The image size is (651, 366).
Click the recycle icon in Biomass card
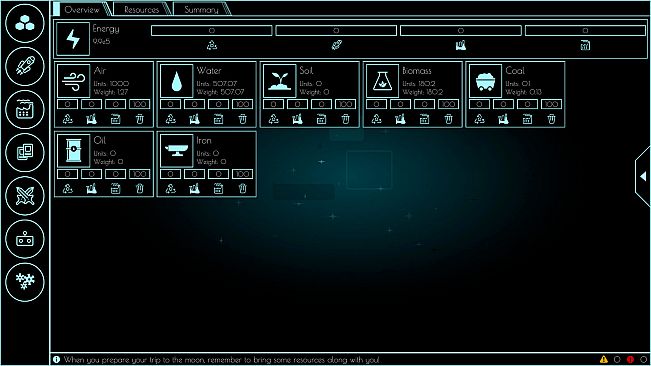(377, 120)
